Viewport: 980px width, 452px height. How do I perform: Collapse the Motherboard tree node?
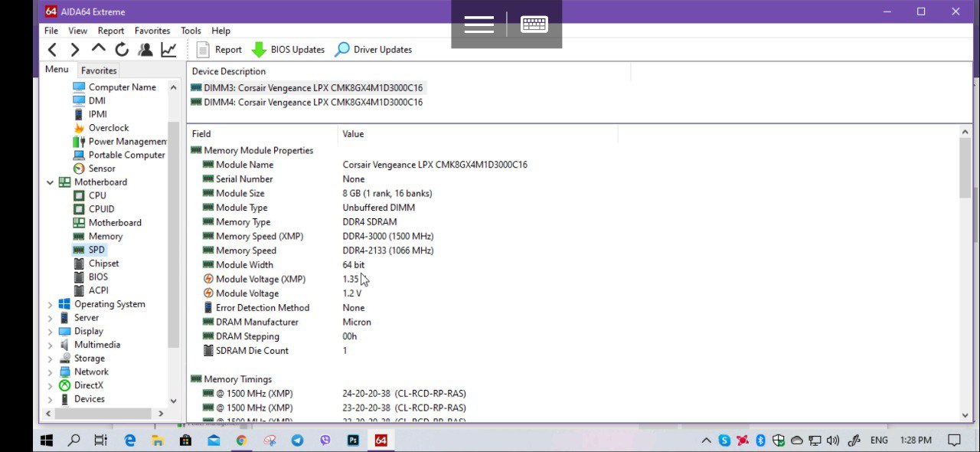click(51, 182)
